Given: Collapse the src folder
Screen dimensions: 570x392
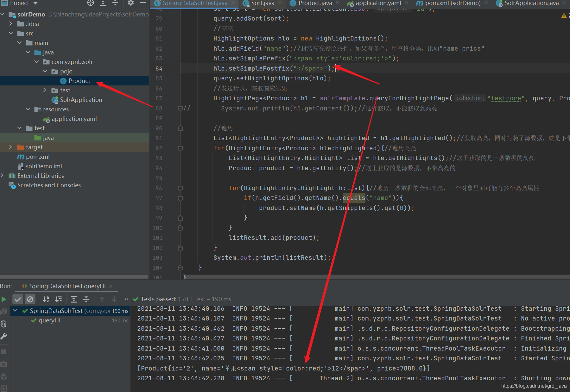Looking at the screenshot, I should click(x=11, y=33).
